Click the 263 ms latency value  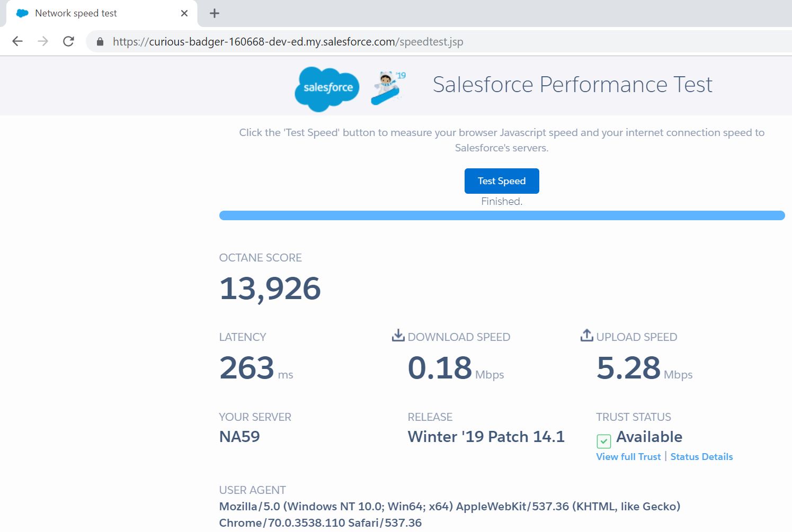[x=256, y=368]
